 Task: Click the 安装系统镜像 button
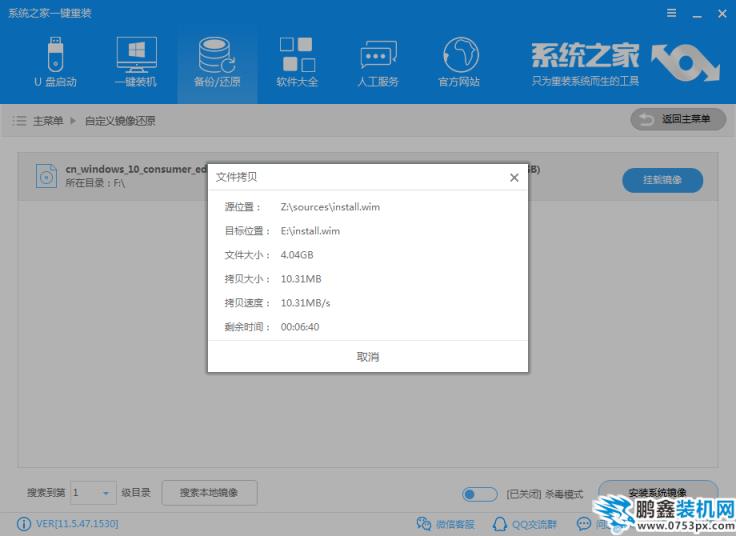(658, 492)
